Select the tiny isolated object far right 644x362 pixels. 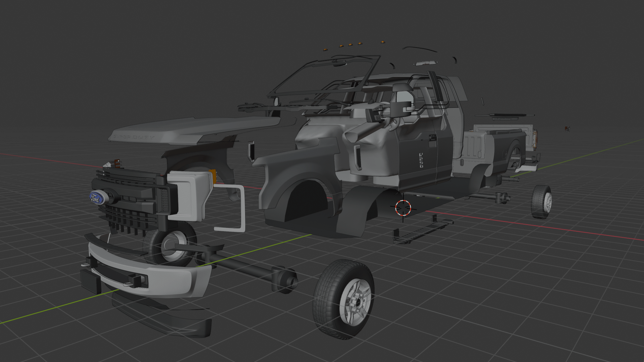pyautogui.click(x=567, y=129)
